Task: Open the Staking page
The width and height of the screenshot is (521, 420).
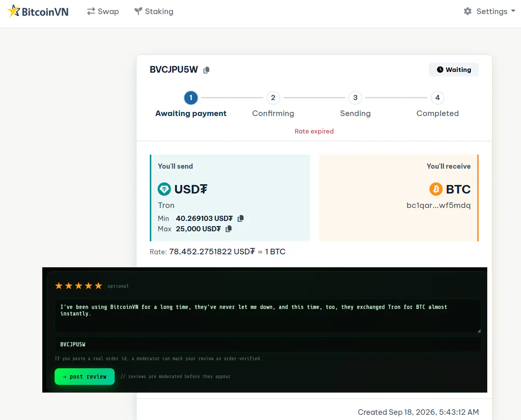Action: [x=154, y=11]
